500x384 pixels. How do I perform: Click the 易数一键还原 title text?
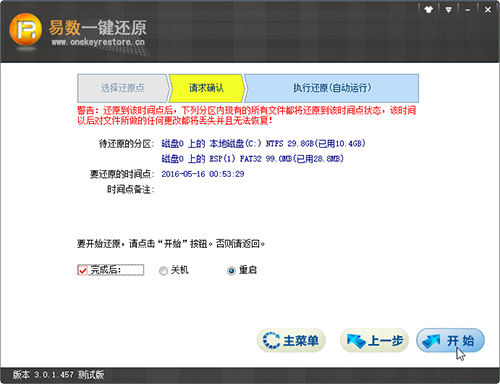click(x=98, y=28)
